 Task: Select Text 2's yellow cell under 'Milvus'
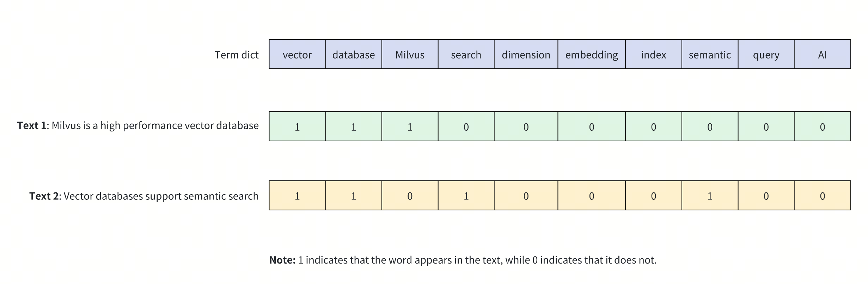click(410, 196)
